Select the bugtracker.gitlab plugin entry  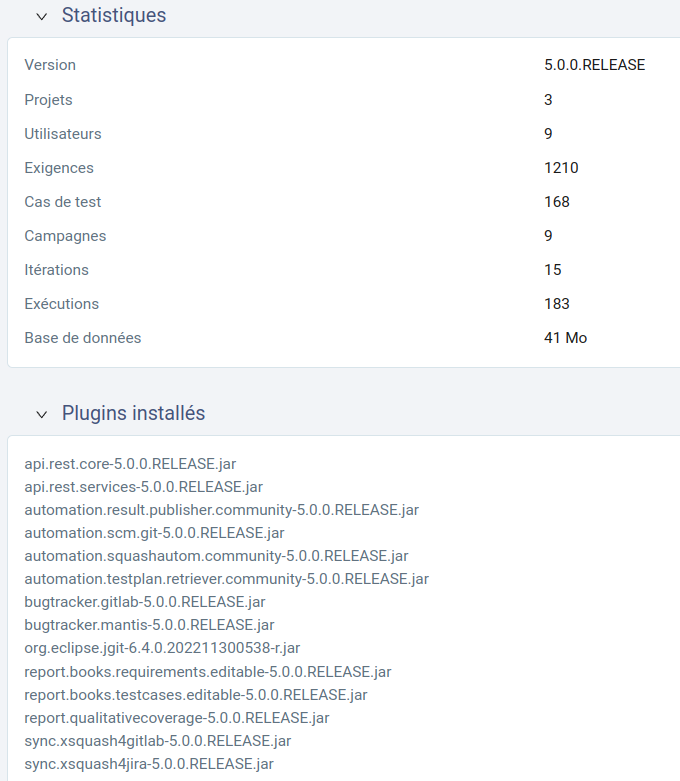(x=145, y=602)
